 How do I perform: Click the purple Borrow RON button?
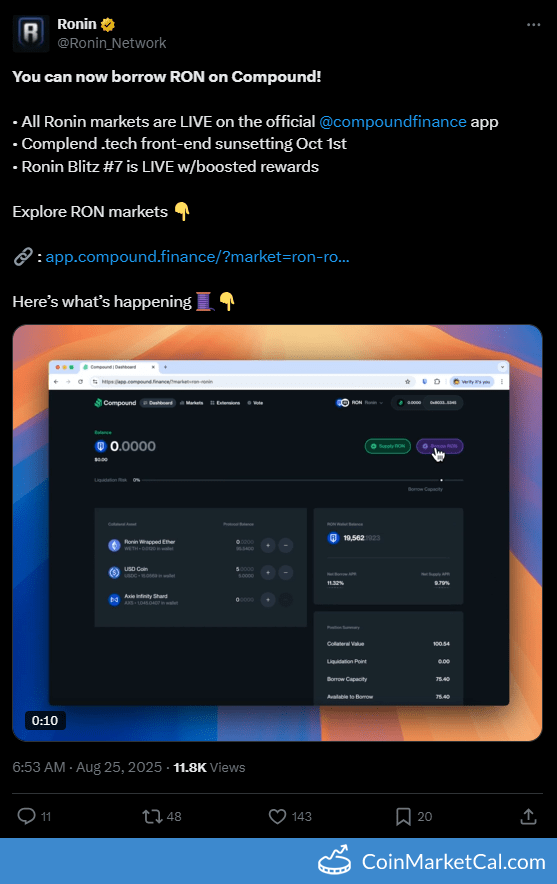440,446
